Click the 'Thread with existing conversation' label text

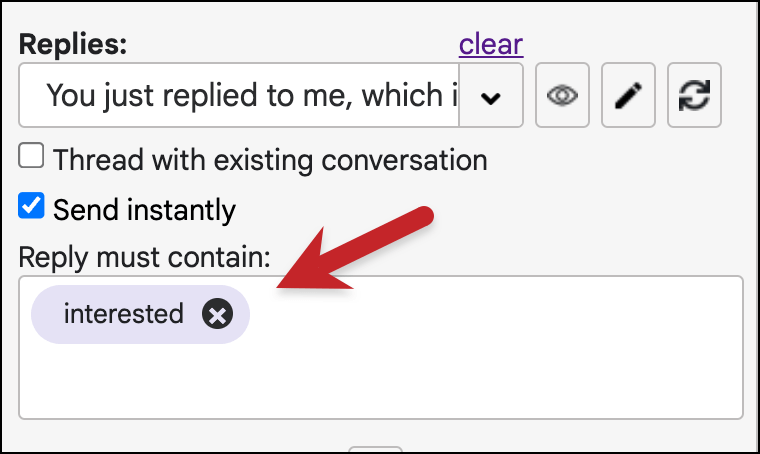[x=270, y=160]
